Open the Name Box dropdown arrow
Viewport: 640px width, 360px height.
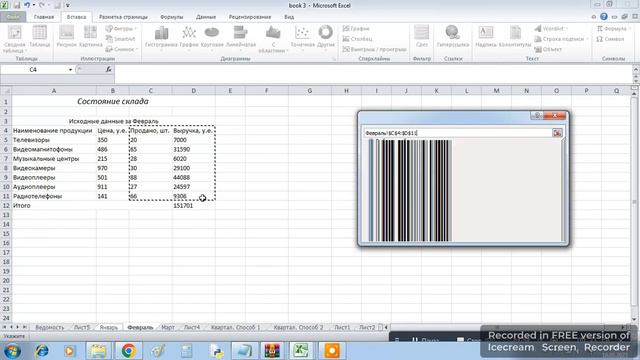click(70, 70)
